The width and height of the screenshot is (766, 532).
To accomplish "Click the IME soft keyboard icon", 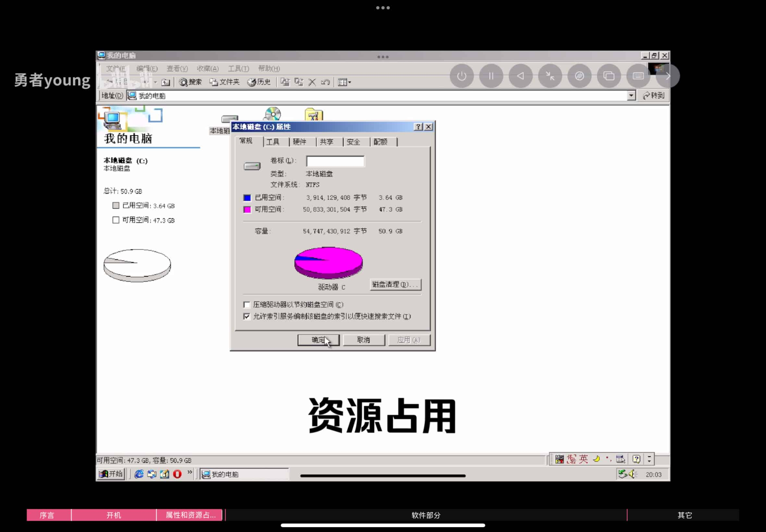I will click(621, 459).
